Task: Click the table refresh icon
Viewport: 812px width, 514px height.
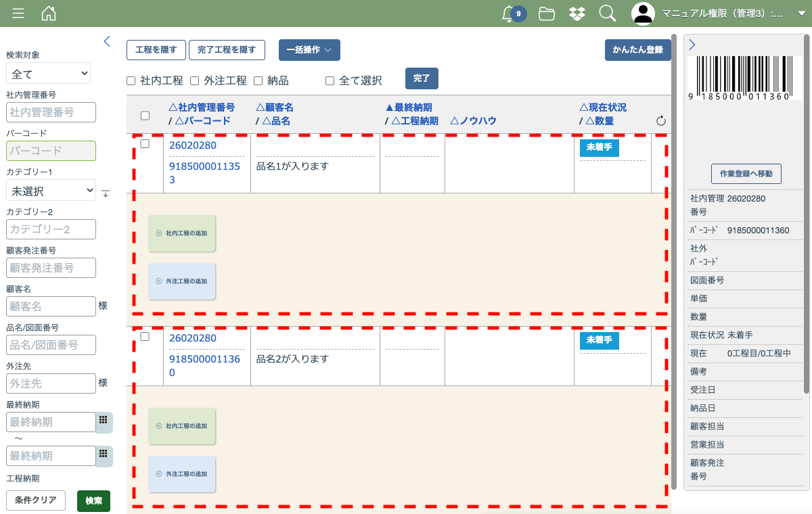Action: point(661,121)
